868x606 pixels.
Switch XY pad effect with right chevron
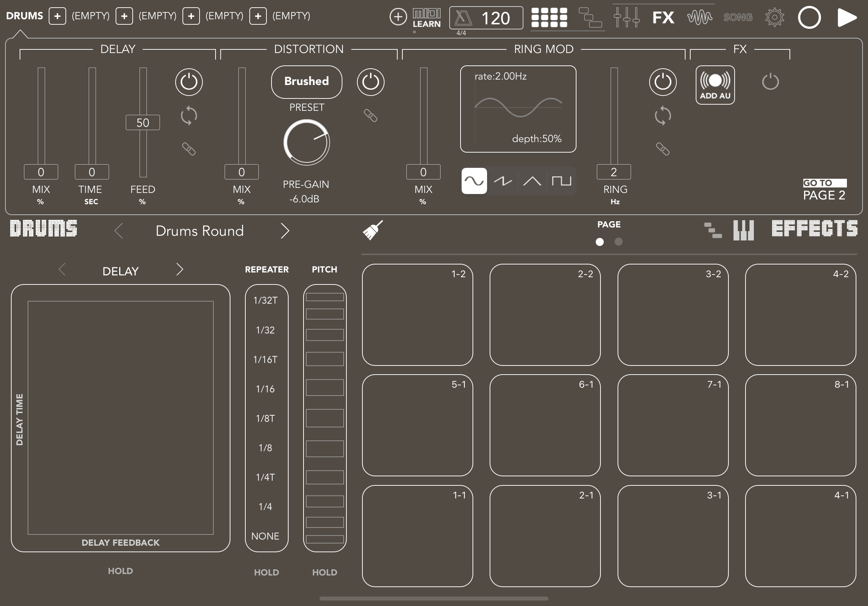[x=180, y=270]
